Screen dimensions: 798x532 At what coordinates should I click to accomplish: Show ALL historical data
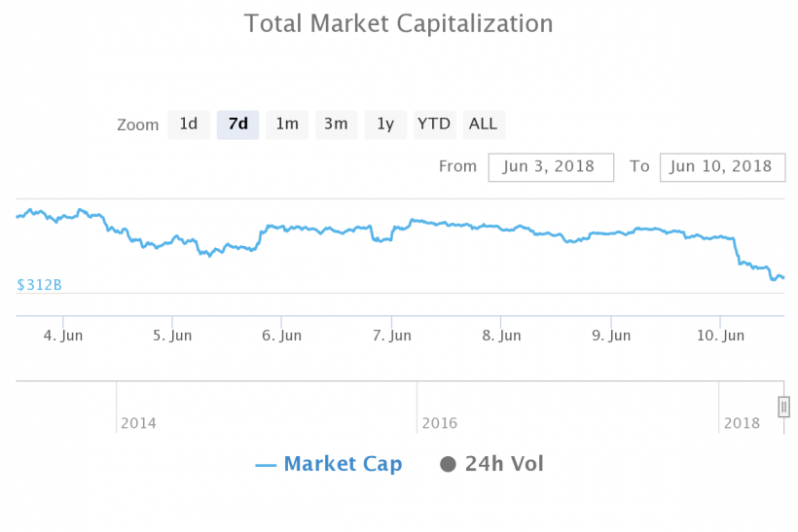tap(483, 124)
